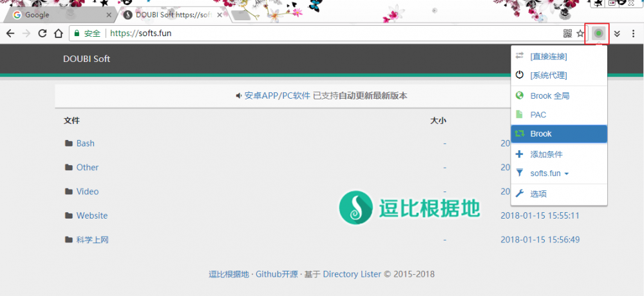Click the back navigation arrow
Screen dimensions: 644x296
click(x=10, y=34)
